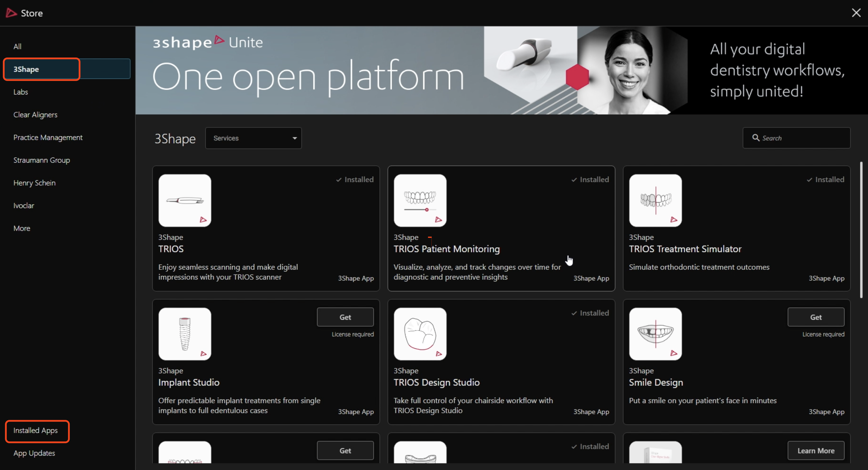Click the TRIOS Treatment Simulator title
This screenshot has height=470, width=868.
[x=685, y=249]
